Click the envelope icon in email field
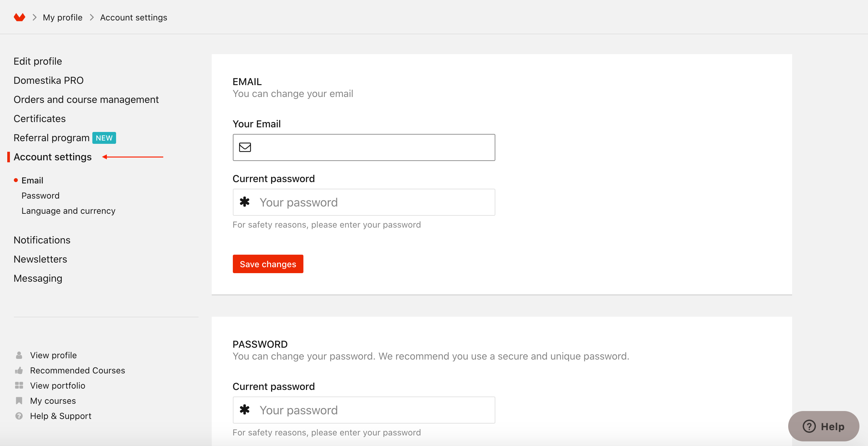 245,147
